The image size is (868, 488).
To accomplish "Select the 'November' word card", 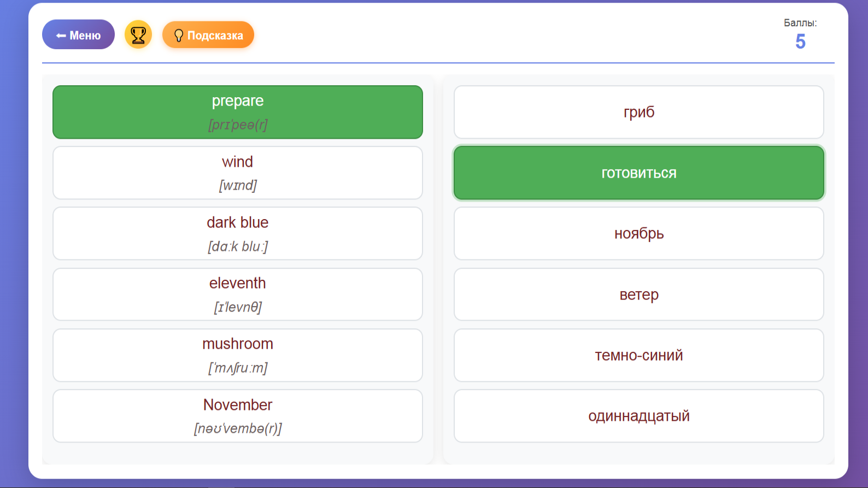I will [x=237, y=416].
